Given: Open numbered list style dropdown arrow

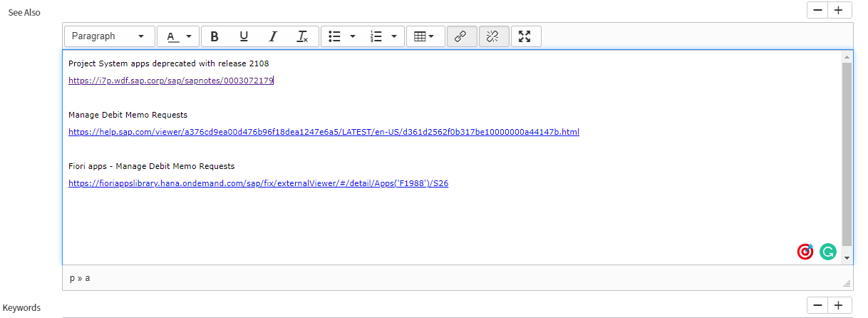Looking at the screenshot, I should (x=395, y=36).
